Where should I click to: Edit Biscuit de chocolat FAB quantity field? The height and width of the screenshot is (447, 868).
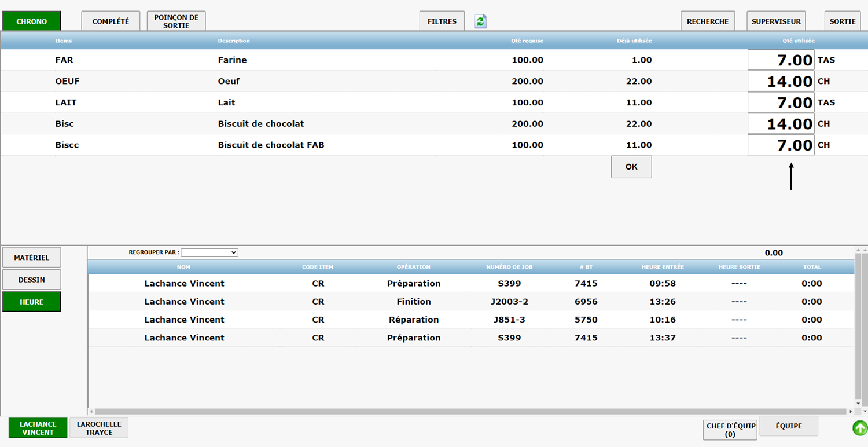pyautogui.click(x=781, y=145)
